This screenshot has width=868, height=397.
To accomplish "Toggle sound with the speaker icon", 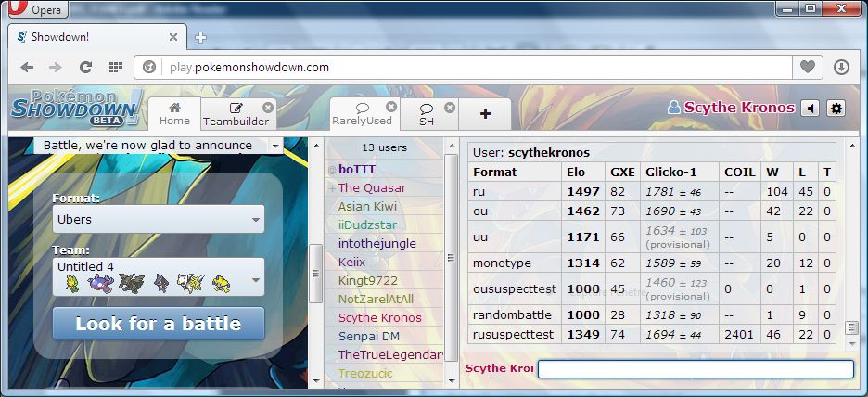I will pos(810,109).
